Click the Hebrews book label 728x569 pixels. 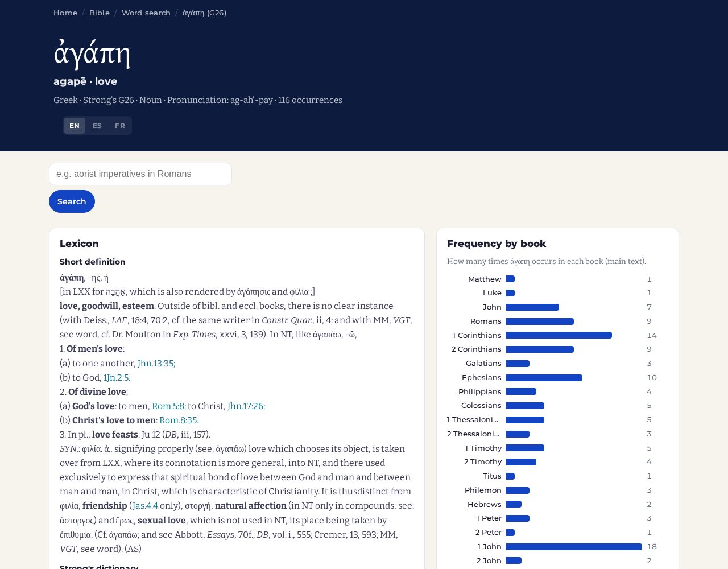pos(485,504)
